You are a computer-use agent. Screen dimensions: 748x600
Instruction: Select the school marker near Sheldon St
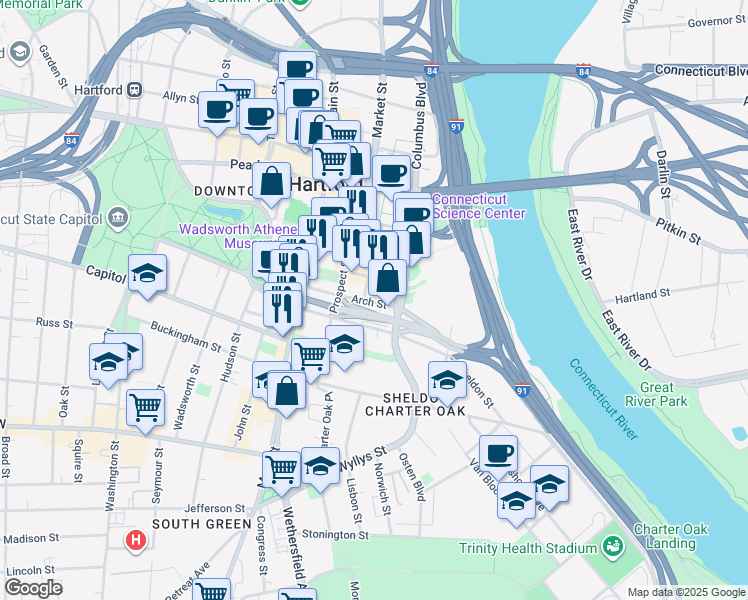coord(447,382)
